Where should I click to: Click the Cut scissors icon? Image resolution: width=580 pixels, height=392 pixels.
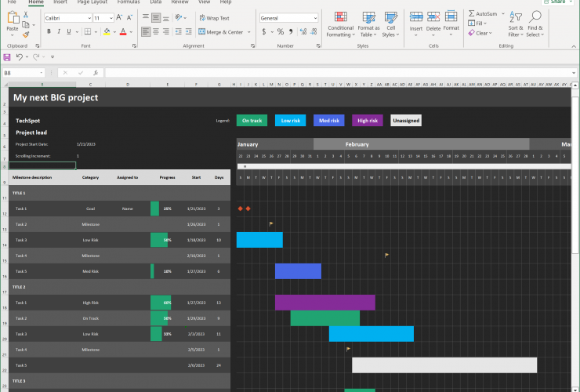pos(26,16)
